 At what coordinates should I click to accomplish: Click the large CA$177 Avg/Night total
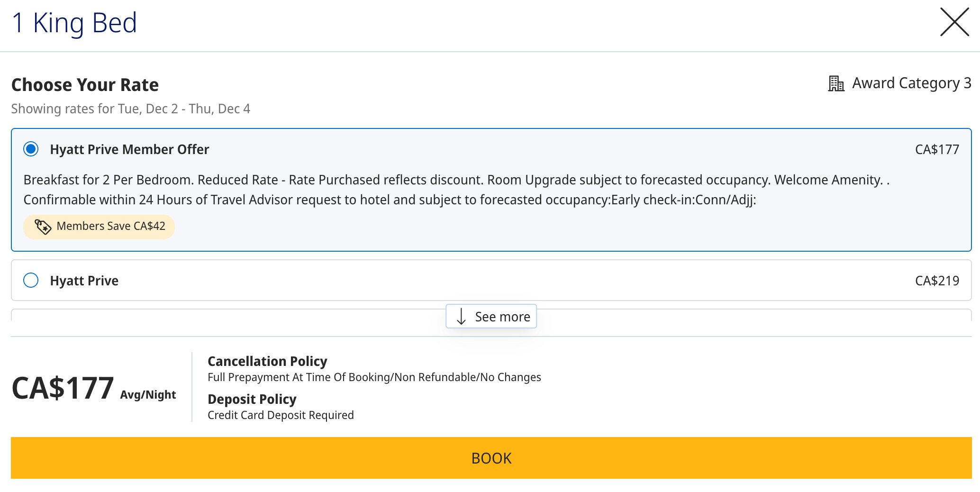tap(63, 388)
